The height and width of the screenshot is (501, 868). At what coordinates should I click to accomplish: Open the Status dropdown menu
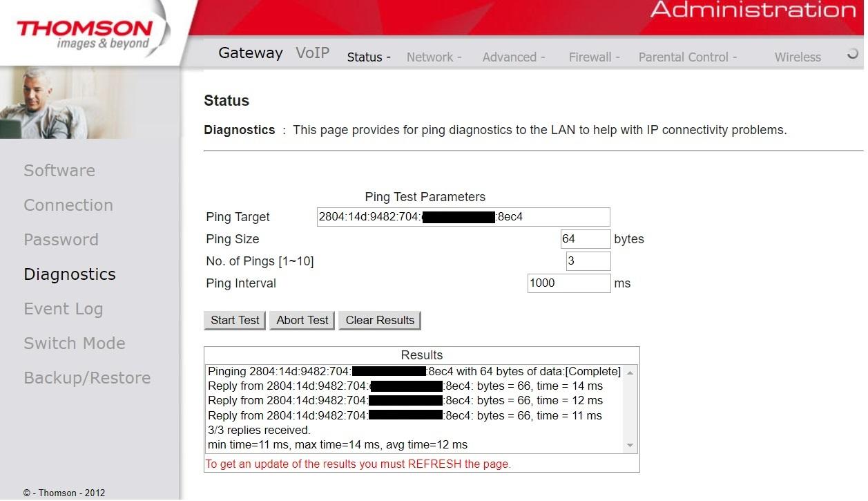pyautogui.click(x=369, y=57)
